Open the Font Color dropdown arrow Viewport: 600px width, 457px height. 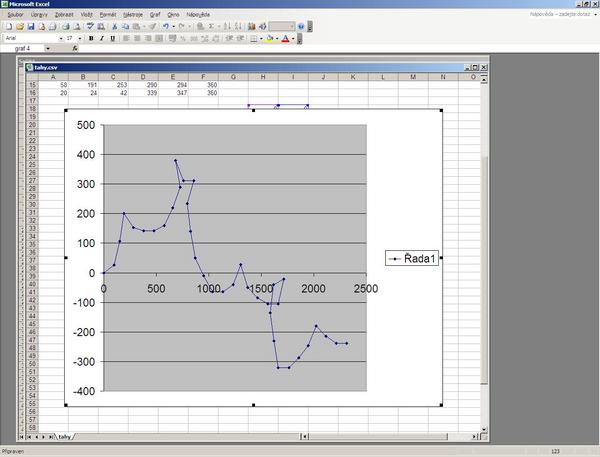(x=293, y=38)
